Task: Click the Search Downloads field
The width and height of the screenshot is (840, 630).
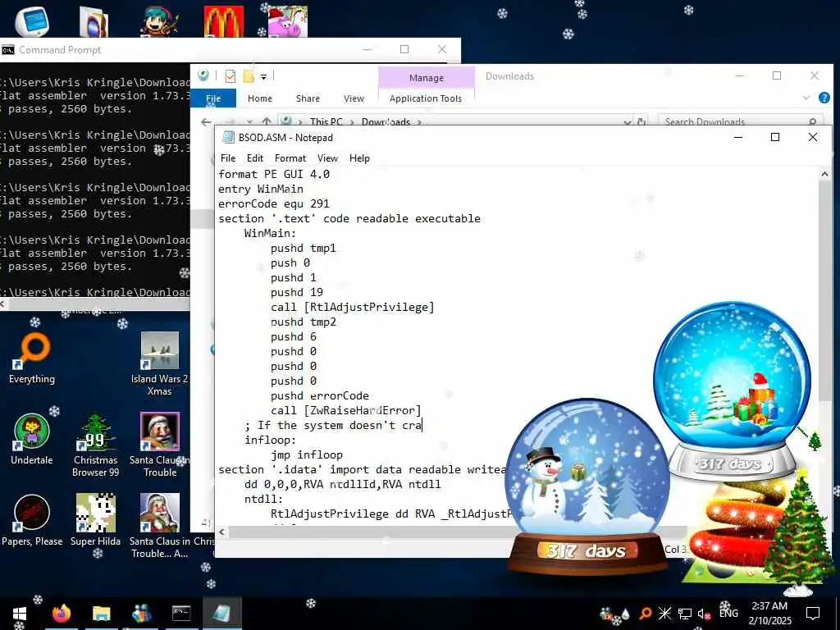Action: click(742, 121)
